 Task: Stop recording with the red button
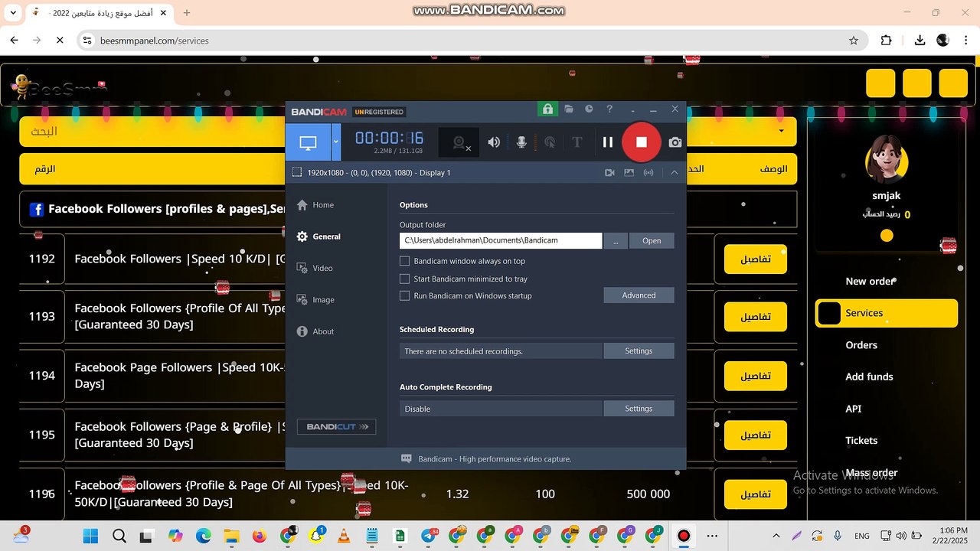642,142
